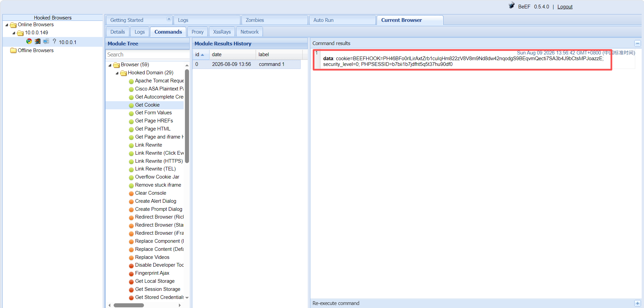
Task: Select the Replace Content (Deface) module
Action: pyautogui.click(x=159, y=249)
